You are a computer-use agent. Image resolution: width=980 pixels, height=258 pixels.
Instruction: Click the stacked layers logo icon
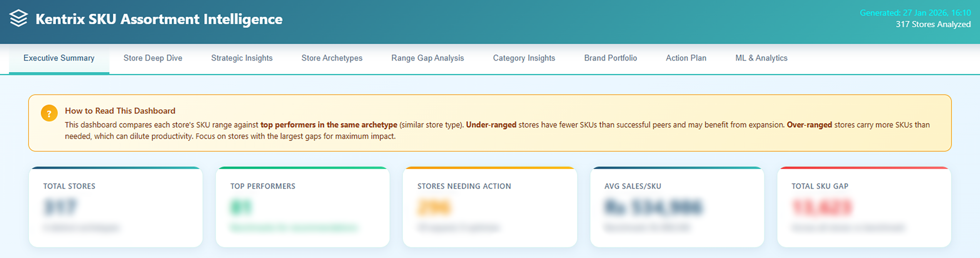click(18, 18)
